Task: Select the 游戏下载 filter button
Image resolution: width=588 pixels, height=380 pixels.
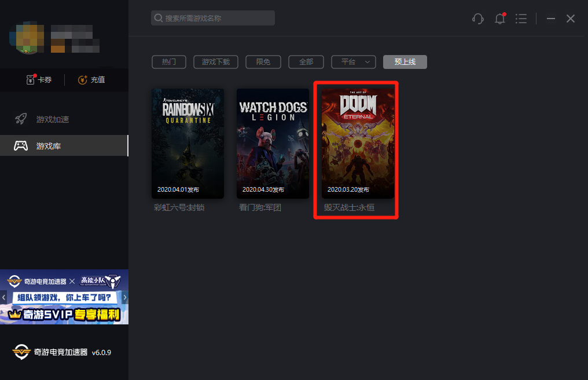Action: 216,62
